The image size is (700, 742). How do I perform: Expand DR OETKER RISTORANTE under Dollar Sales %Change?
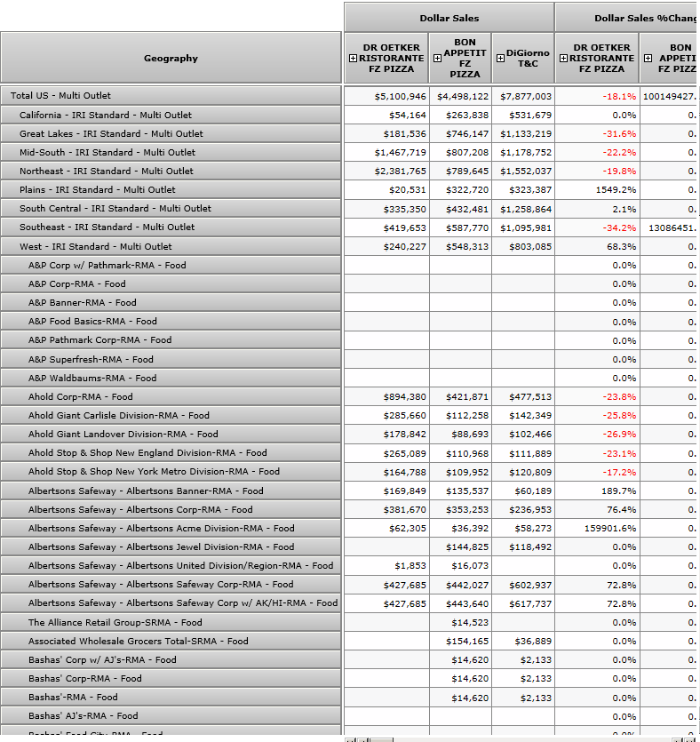564,58
